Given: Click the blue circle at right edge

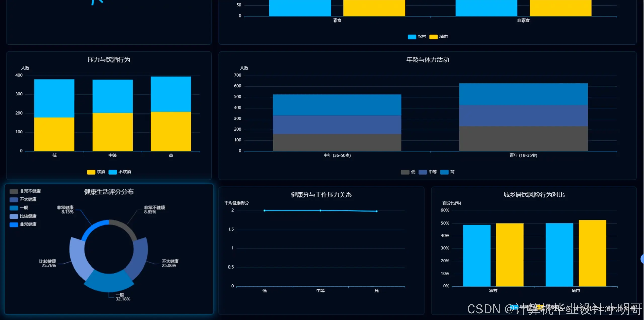Looking at the screenshot, I should click(642, 259).
